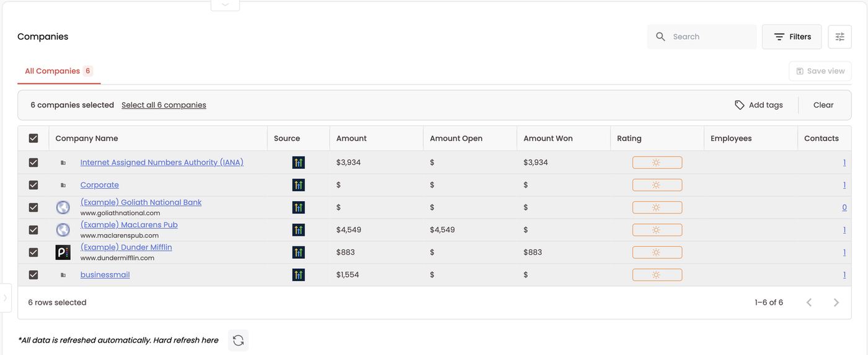Click Select all 6 companies link
868x355 pixels.
(x=164, y=105)
